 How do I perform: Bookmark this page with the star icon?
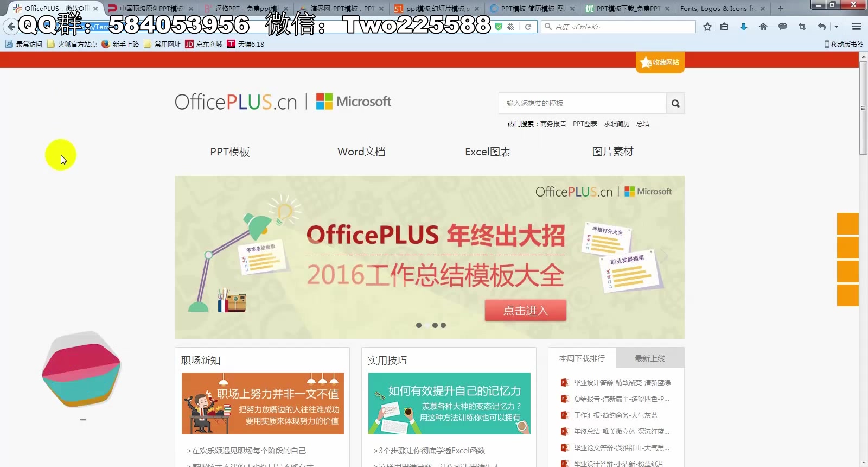707,27
